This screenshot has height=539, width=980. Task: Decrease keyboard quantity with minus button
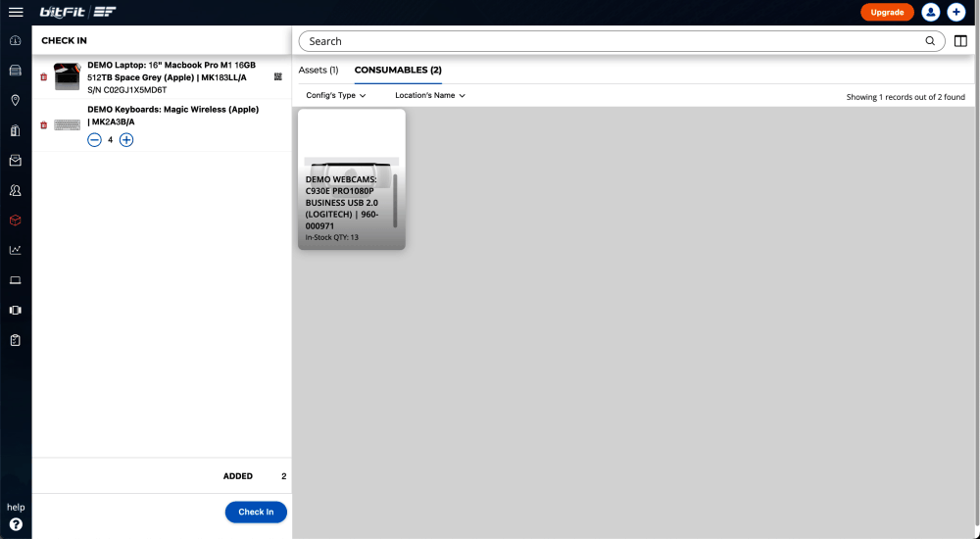(94, 140)
